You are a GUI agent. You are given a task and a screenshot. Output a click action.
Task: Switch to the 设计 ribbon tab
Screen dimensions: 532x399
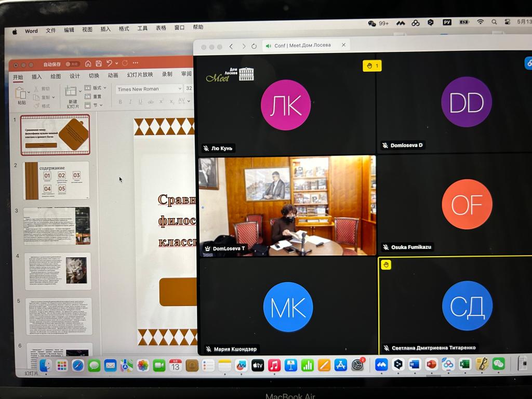pyautogui.click(x=75, y=76)
